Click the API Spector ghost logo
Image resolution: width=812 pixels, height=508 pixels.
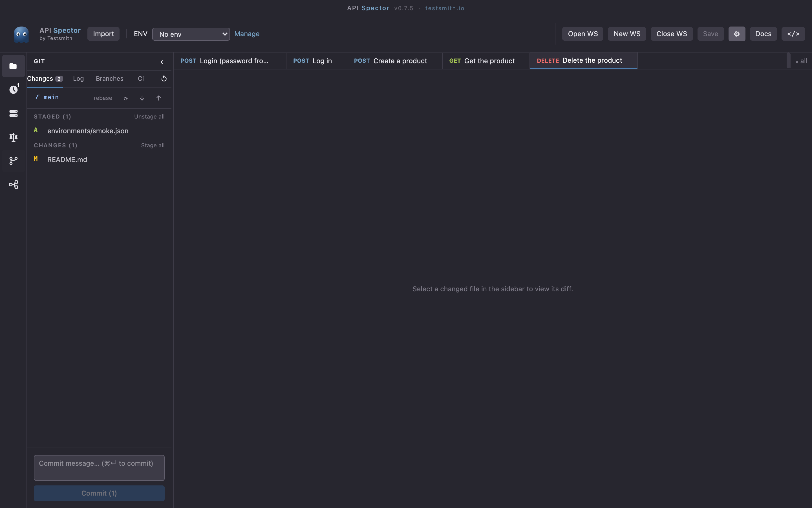(21, 35)
